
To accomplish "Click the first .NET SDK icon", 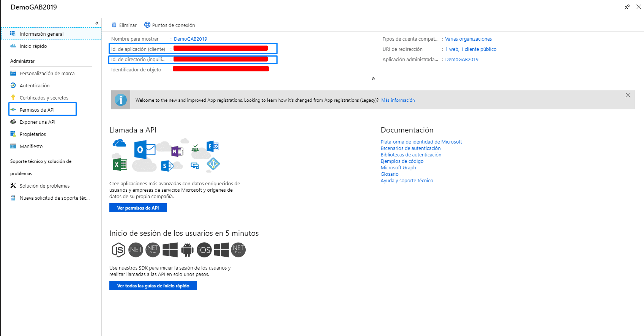I will click(x=136, y=250).
